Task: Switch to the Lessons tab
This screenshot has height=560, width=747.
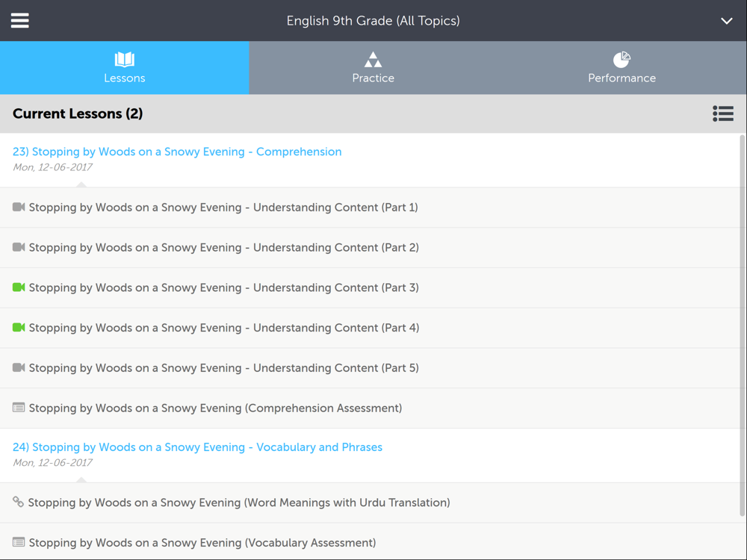Action: (124, 68)
